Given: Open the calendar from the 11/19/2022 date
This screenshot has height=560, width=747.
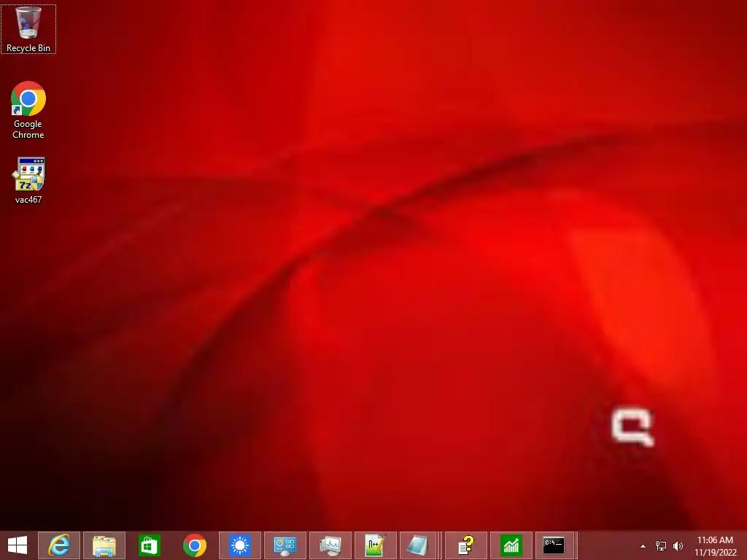Looking at the screenshot, I should [x=715, y=553].
